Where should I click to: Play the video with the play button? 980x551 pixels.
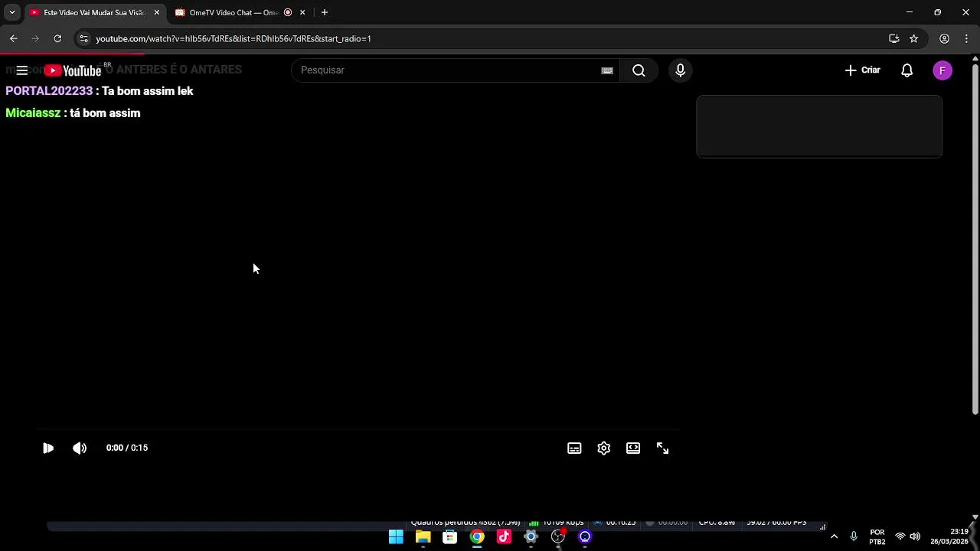47,448
